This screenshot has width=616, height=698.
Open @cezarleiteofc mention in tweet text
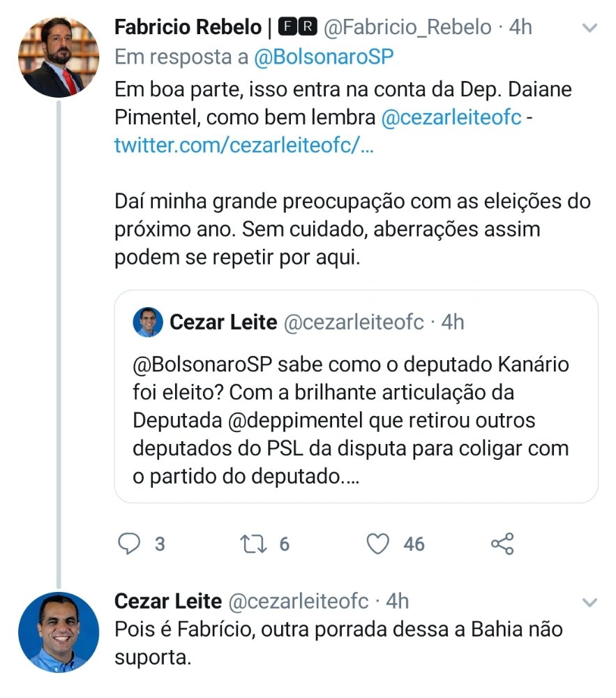pyautogui.click(x=451, y=117)
